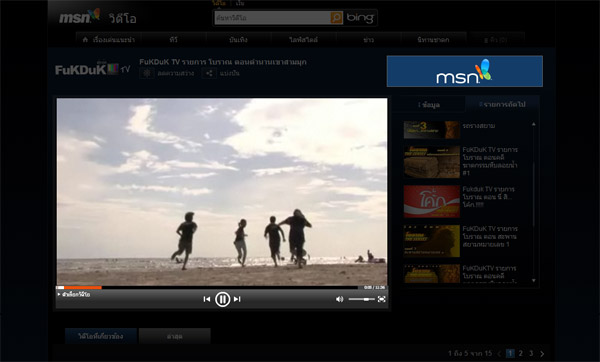Screen dimensions: 600x362
Task: Adjust the volume slider in player
Action: pos(361,299)
